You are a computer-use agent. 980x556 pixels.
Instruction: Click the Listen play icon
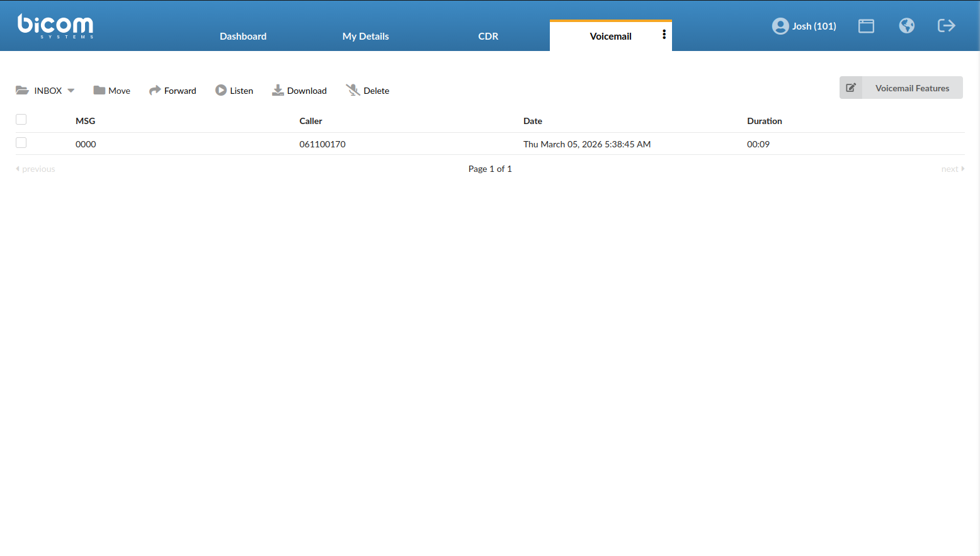click(220, 90)
